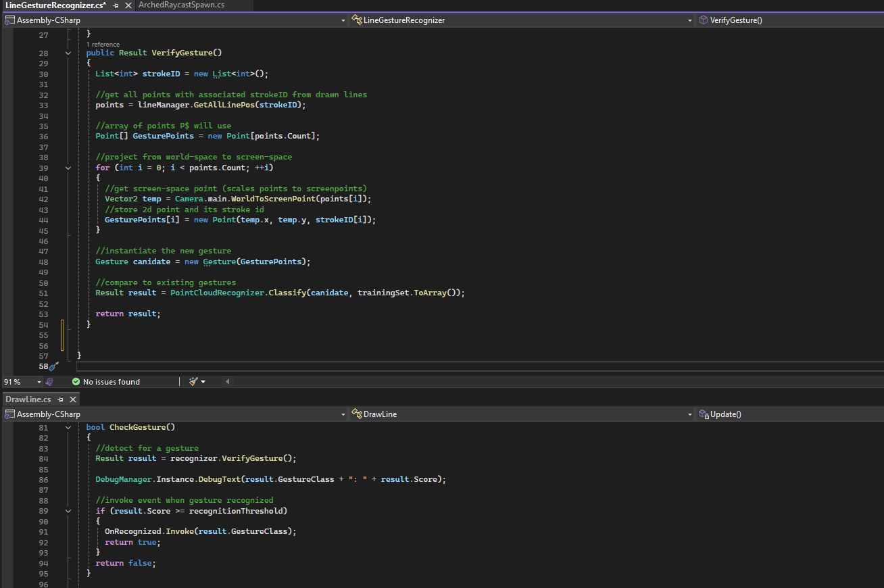
Task: Switch to the ArchedRaycastSpawn.cs tab
Action: tap(181, 5)
